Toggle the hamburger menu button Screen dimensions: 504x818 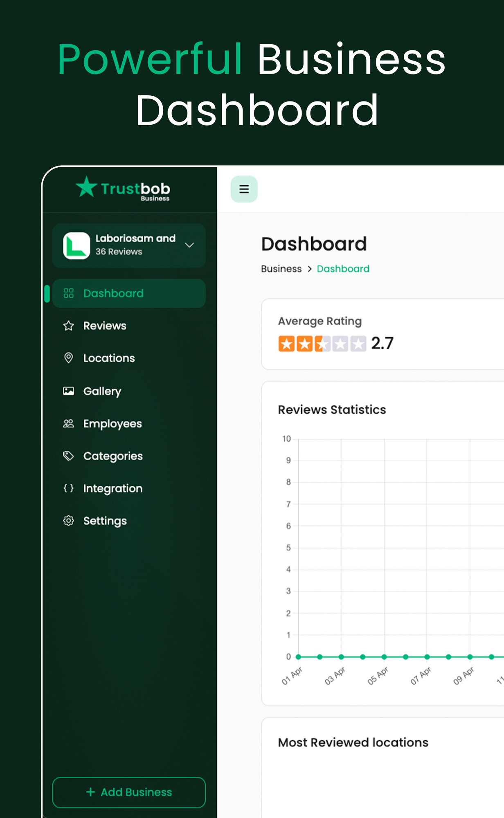pyautogui.click(x=244, y=189)
